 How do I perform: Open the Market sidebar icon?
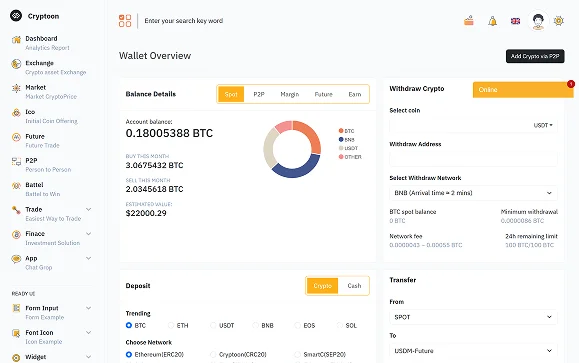(16, 88)
